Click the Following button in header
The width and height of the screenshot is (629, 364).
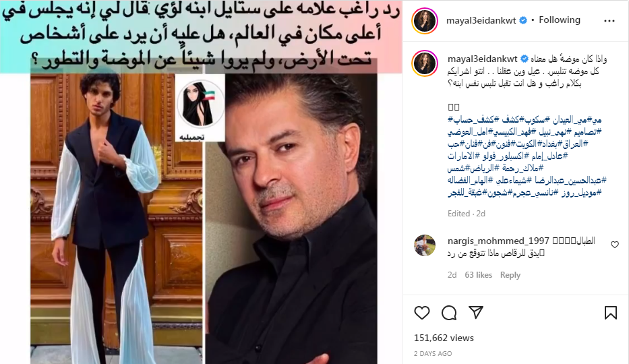(x=559, y=20)
